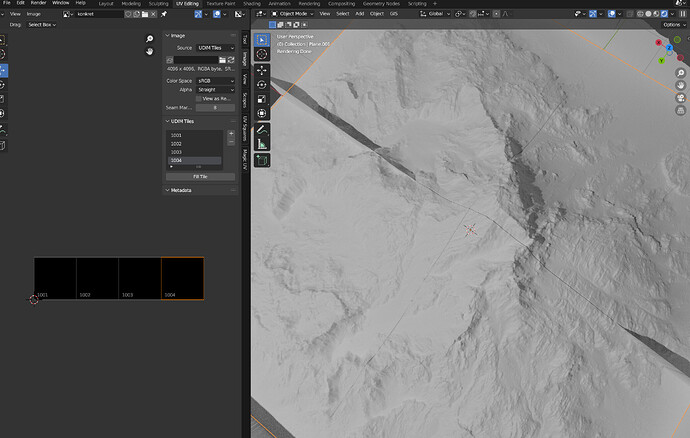Open the GIS menu in 3D viewport

[x=393, y=14]
